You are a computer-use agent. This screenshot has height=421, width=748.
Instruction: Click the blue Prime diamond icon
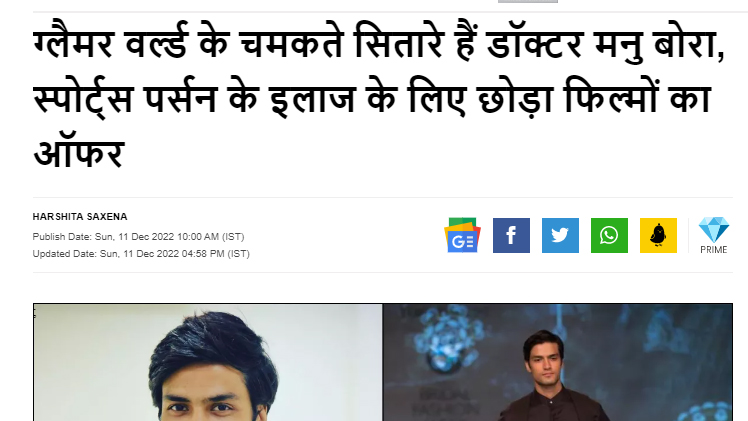tap(714, 230)
